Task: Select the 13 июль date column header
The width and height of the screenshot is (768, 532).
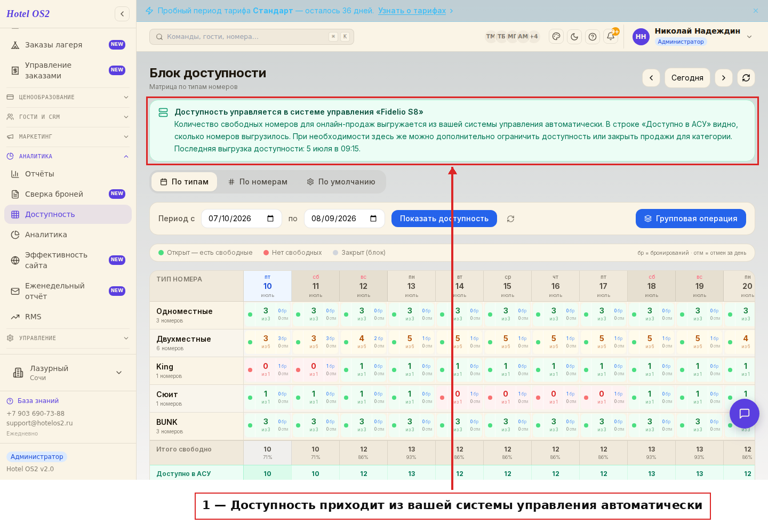Action: pos(411,286)
